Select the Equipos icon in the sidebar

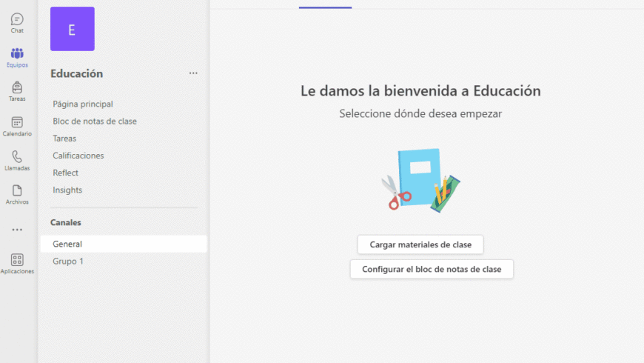point(17,58)
